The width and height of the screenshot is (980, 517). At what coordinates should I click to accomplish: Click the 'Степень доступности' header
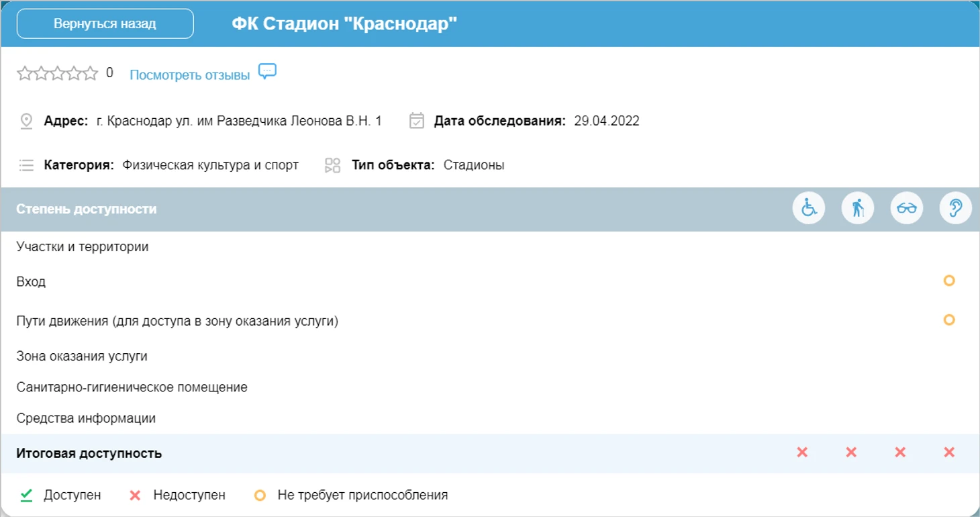[x=87, y=209]
